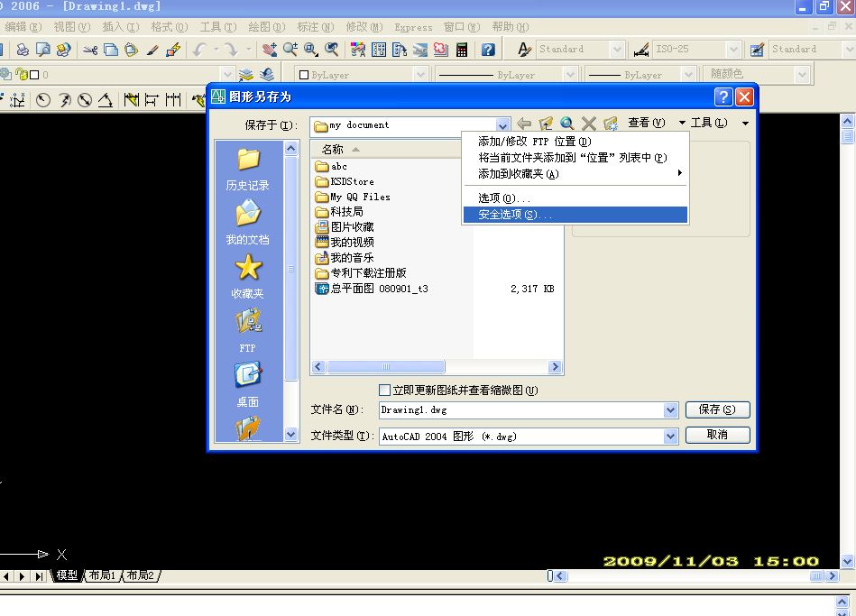Open the 桌面 place in sidebar
This screenshot has width=856, height=616.
[x=248, y=384]
